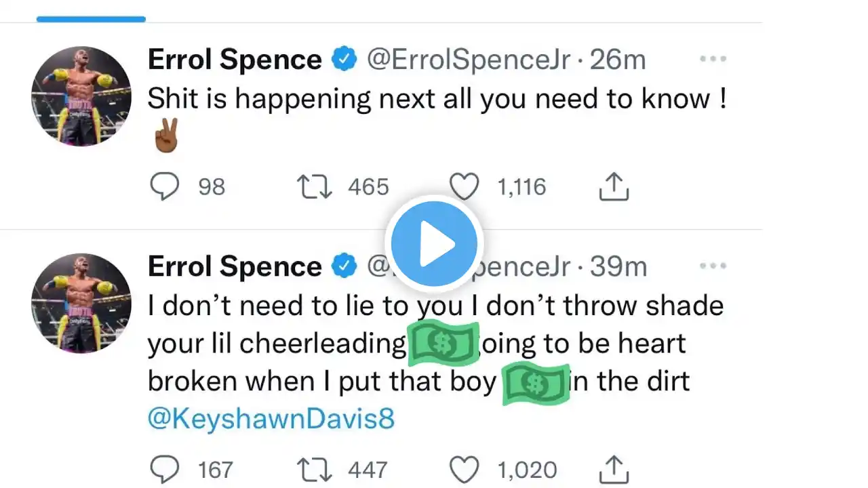Click the verified badge beside the top Errol Spence
Image resolution: width=868 pixels, height=488 pixels.
(344, 60)
